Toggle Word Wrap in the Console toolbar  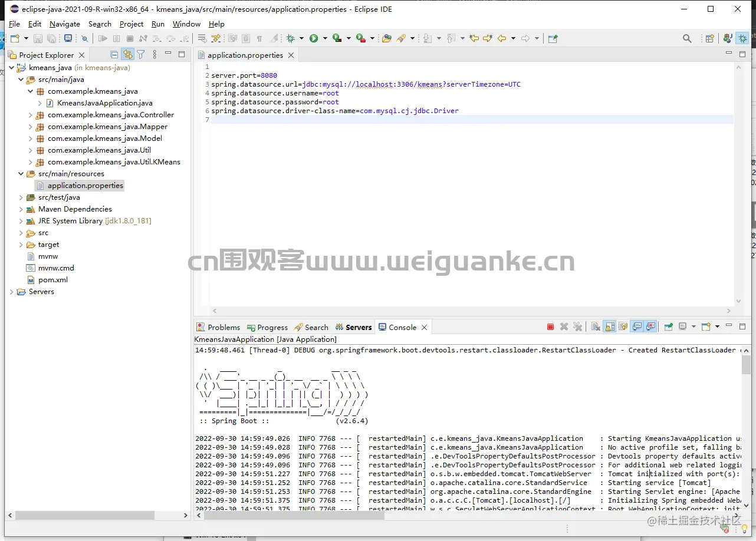623,326
